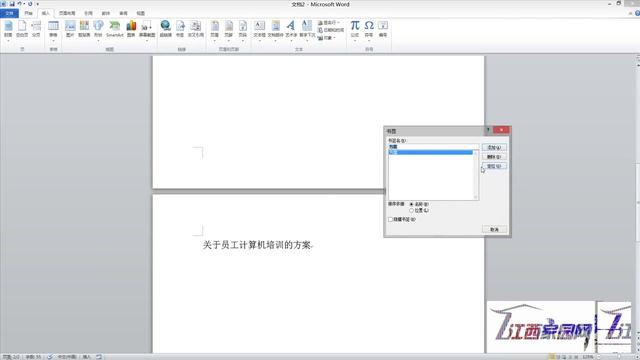
Task: Click the language indicator in the status bar
Action: pos(67,357)
